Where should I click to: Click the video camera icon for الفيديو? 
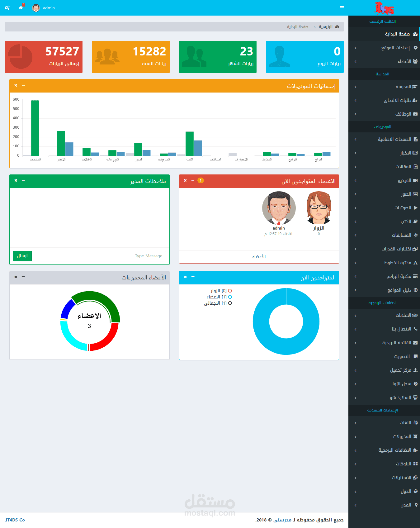(x=415, y=180)
